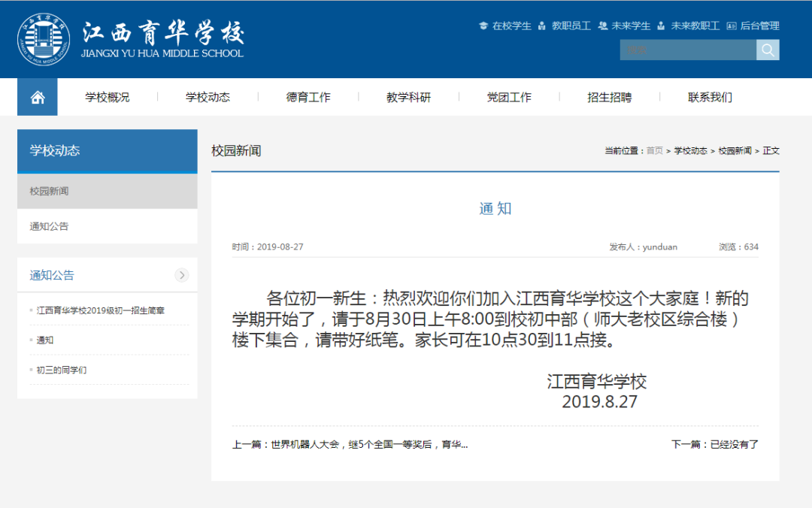Open the 初三的同学们 notice

click(x=61, y=370)
